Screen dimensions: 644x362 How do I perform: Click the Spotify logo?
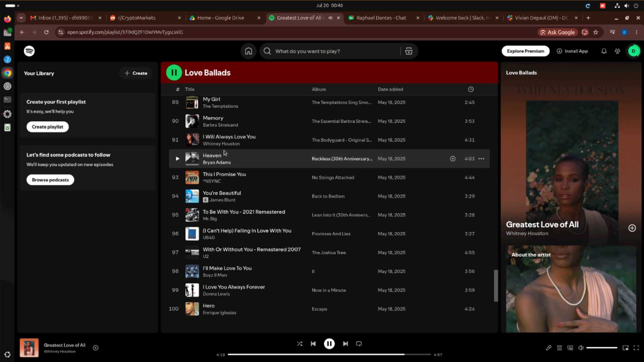[x=29, y=51]
